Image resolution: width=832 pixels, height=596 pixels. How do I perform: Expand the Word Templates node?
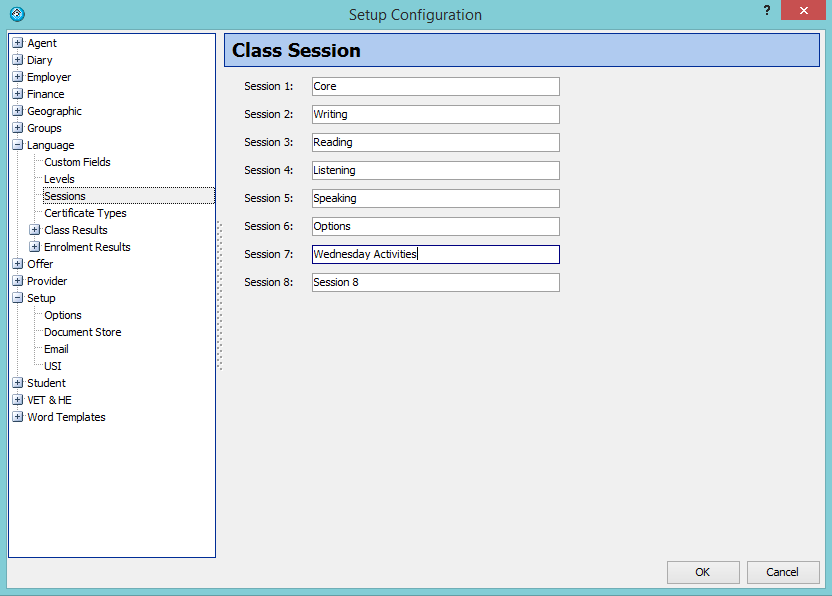coord(18,417)
